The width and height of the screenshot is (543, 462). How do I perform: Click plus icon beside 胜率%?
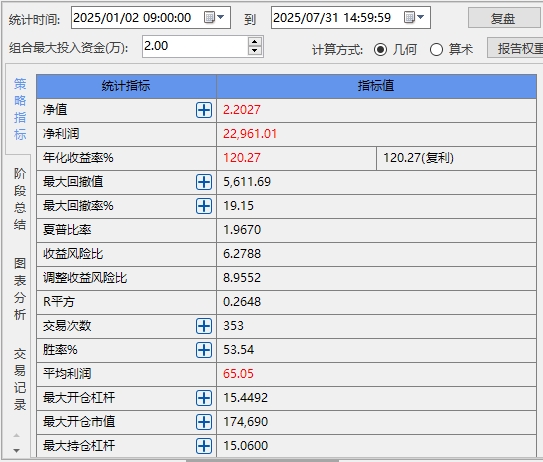(x=204, y=350)
